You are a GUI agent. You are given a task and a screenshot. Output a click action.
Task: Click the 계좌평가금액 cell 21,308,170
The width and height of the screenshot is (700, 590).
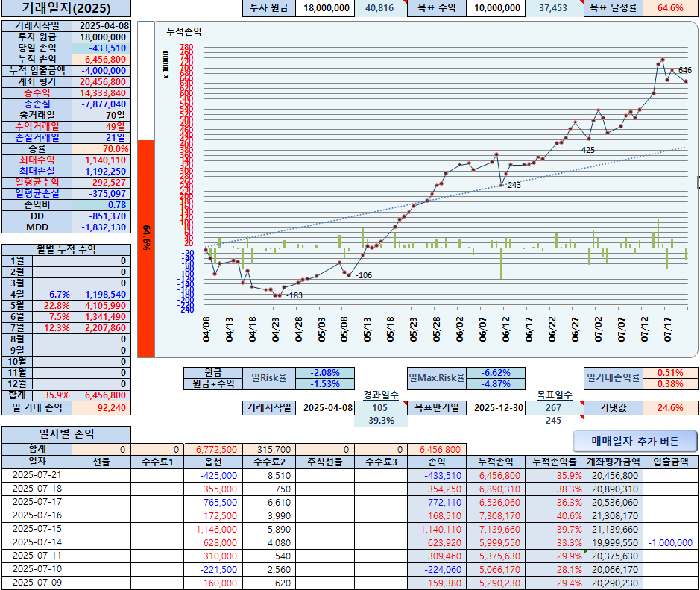tap(613, 515)
